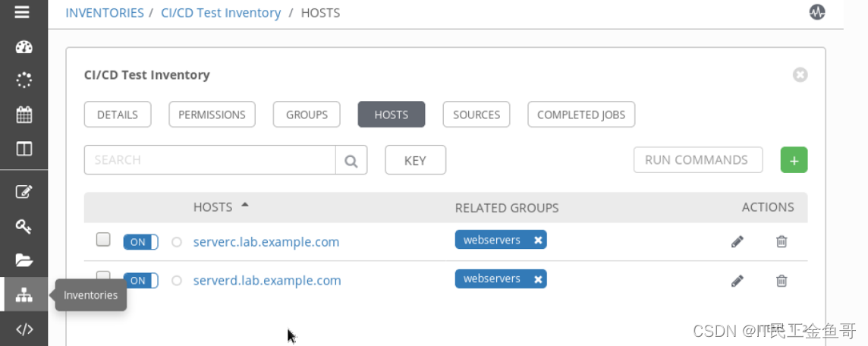Focus the SEARCH input field

click(x=210, y=160)
